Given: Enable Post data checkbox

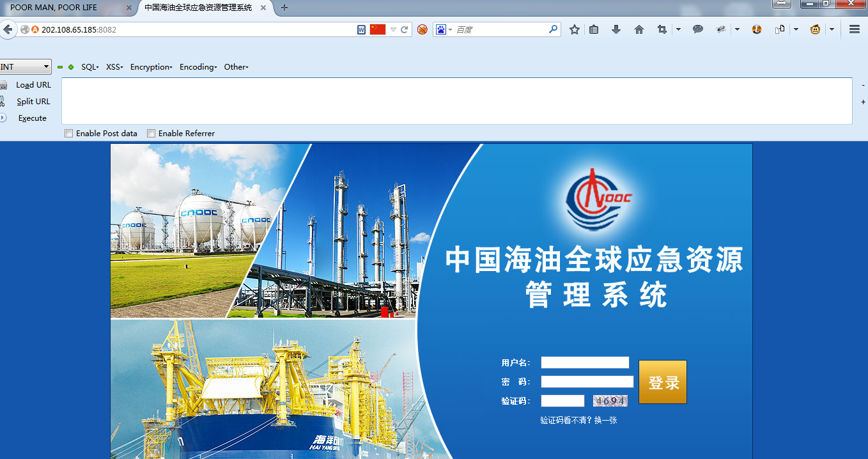Looking at the screenshot, I should (x=68, y=134).
